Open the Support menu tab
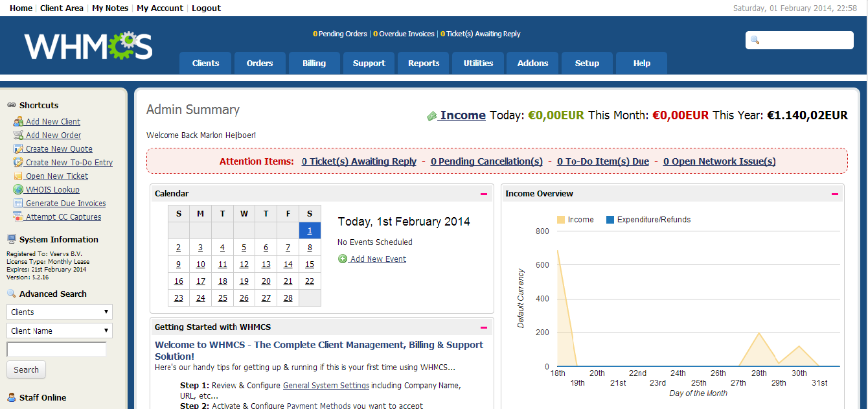 369,63
